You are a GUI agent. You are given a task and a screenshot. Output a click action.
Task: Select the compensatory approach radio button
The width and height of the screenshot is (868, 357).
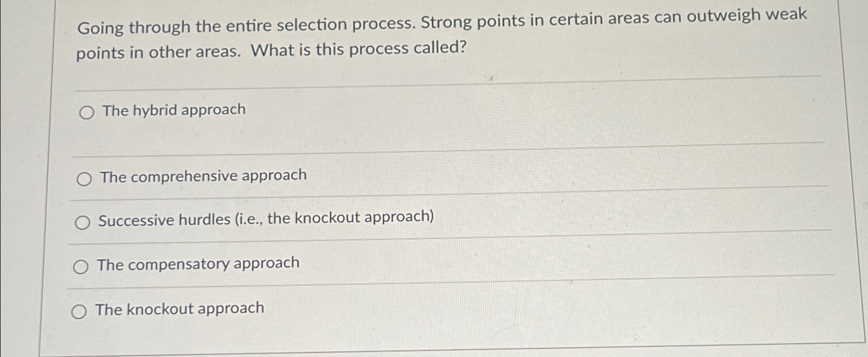pyautogui.click(x=80, y=266)
